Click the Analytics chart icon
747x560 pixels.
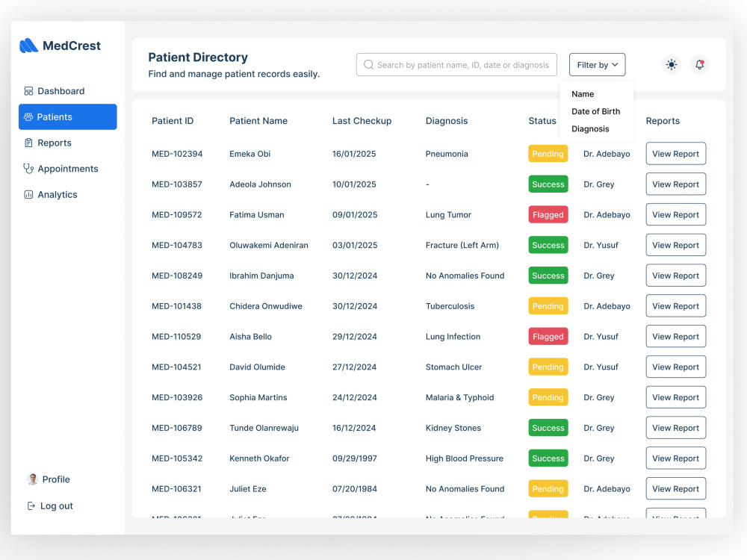(x=28, y=194)
